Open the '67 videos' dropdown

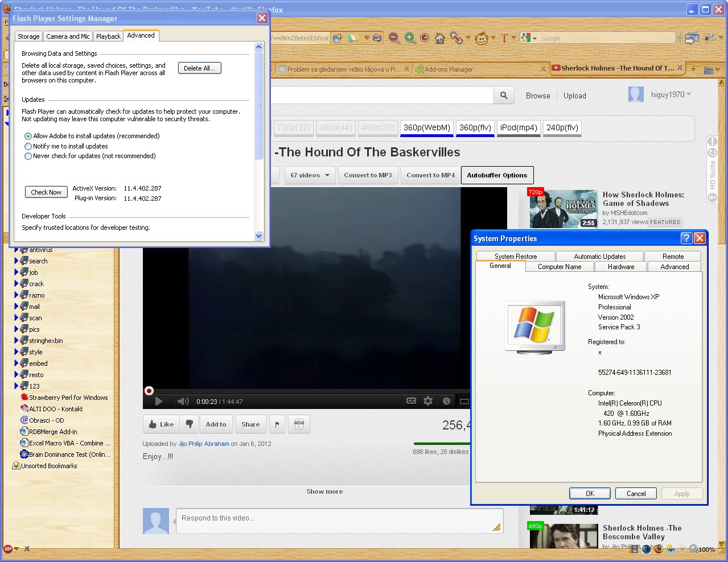(x=310, y=175)
